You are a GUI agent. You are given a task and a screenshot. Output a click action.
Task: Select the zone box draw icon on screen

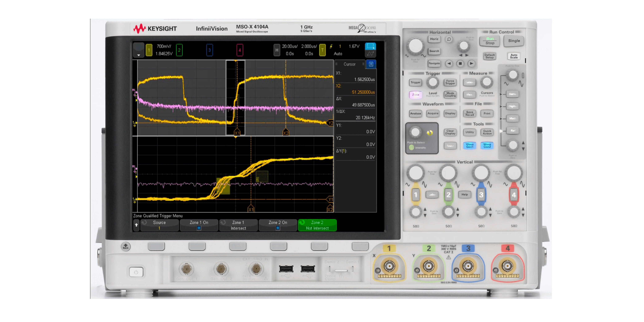[x=370, y=46]
